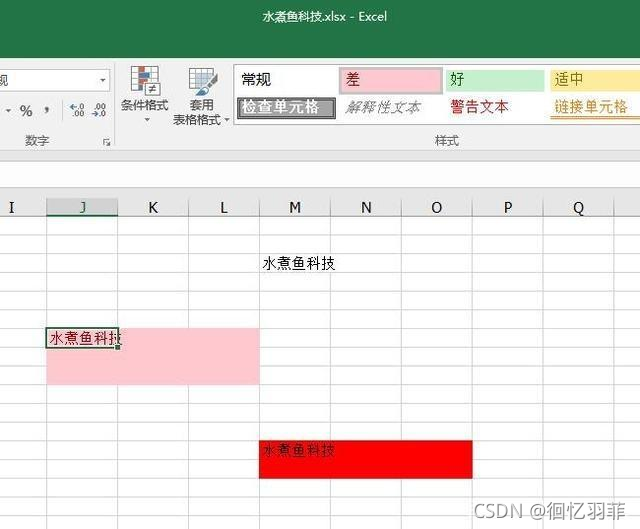This screenshot has height=529, width=640.
Task: Apply the 检查单元格 cell style
Action: coord(286,107)
